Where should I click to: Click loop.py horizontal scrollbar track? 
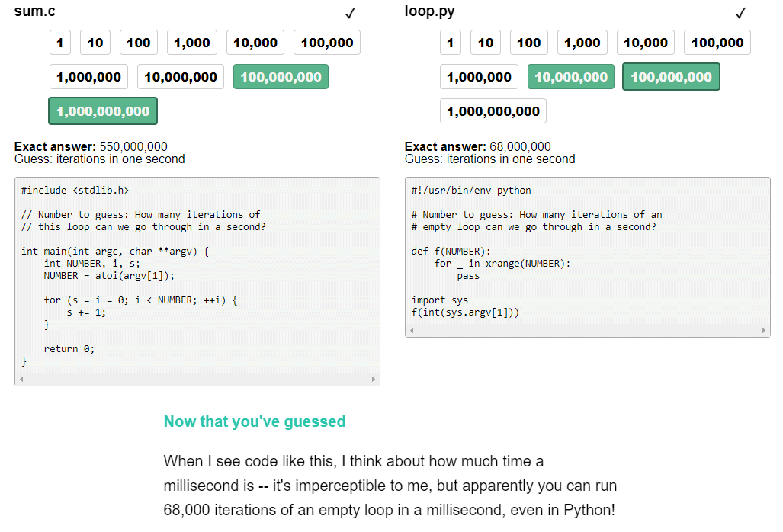pos(588,330)
